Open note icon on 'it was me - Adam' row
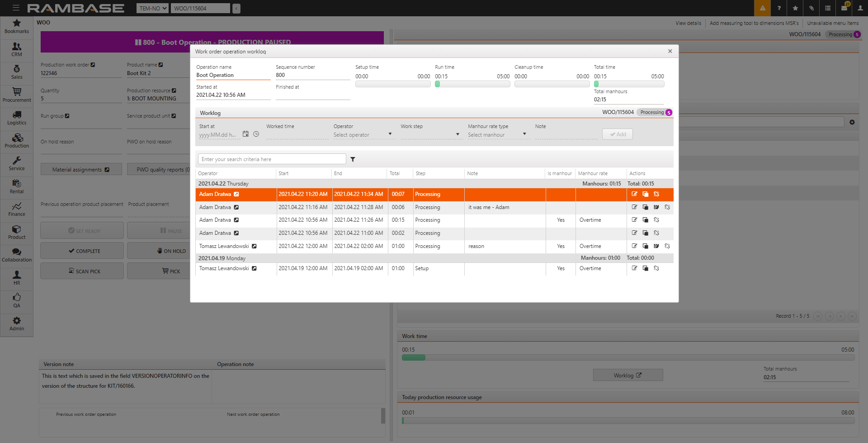This screenshot has width=868, height=443. point(656,207)
